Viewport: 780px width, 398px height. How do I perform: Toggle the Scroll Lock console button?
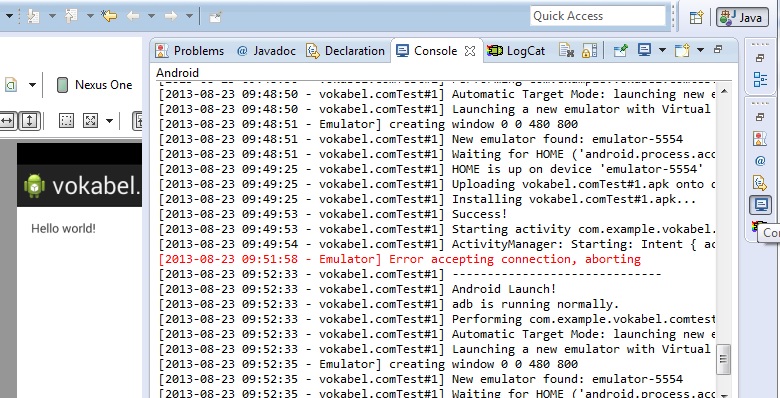(589, 50)
